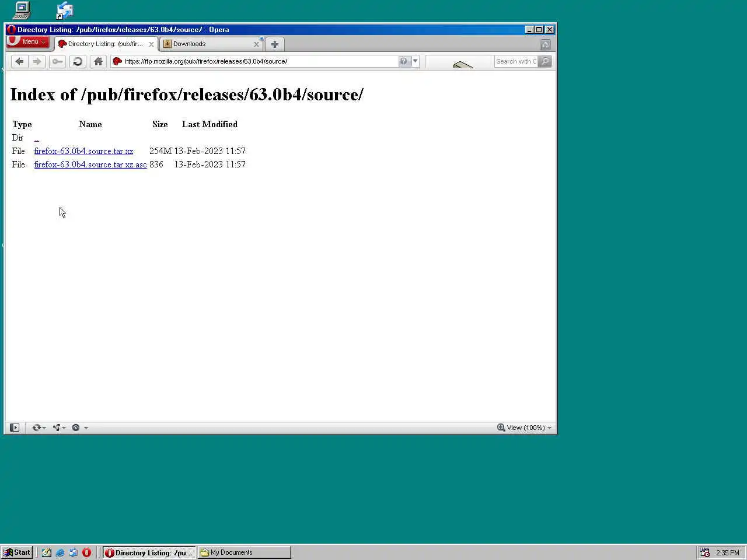Click the Opera logo in title bar
The width and height of the screenshot is (747, 560).
click(11, 29)
